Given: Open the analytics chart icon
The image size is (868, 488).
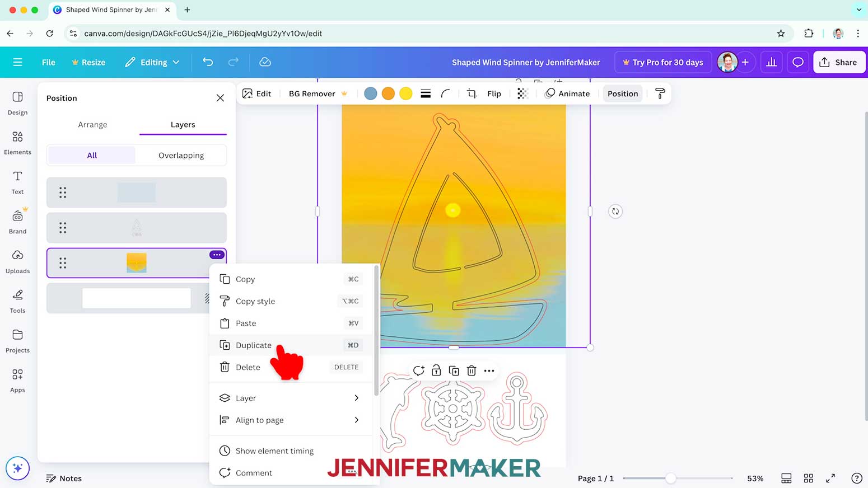Looking at the screenshot, I should [x=772, y=62].
